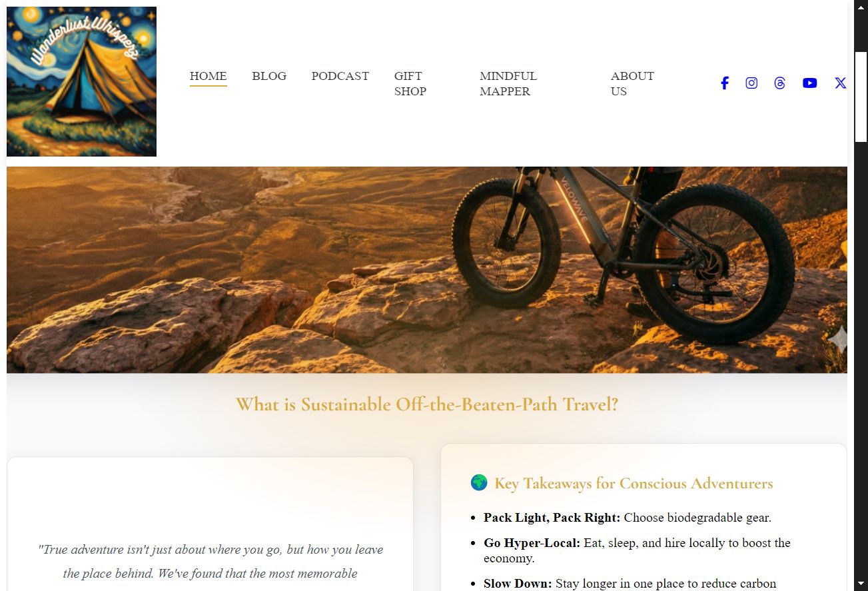
Task: Click the scrollbar down arrow
Action: tap(861, 584)
